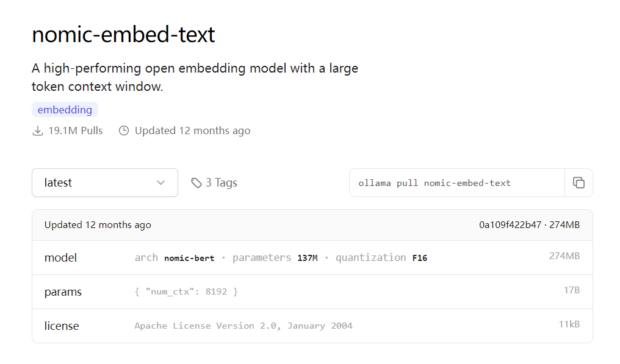The image size is (620, 364).
Task: Select the embedding category badge
Action: 65,110
